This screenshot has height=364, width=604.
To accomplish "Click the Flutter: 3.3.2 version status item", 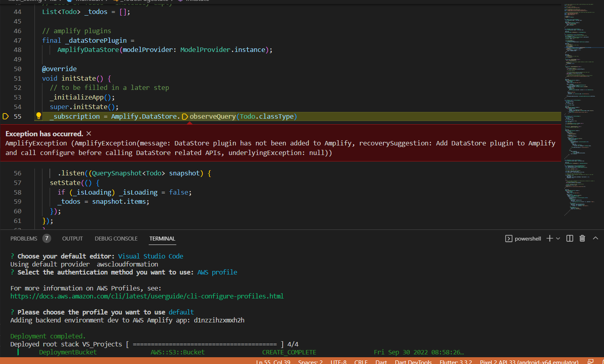I will click(x=456, y=362).
